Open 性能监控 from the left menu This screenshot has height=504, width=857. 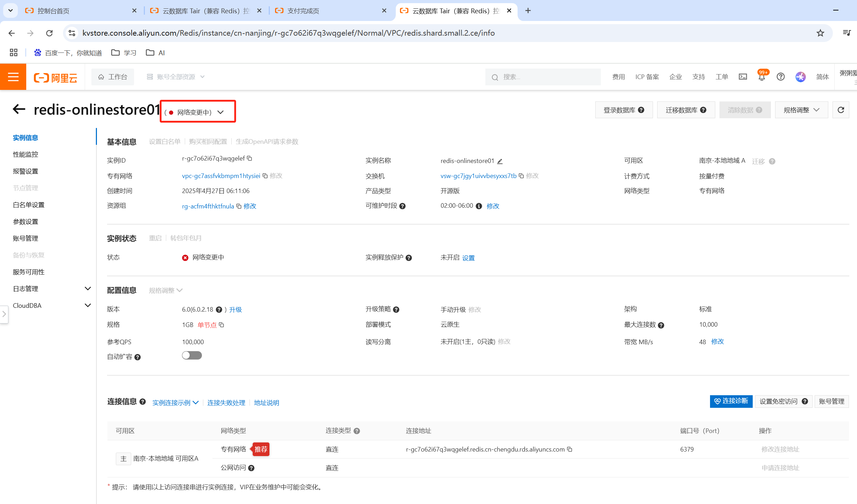(x=26, y=155)
